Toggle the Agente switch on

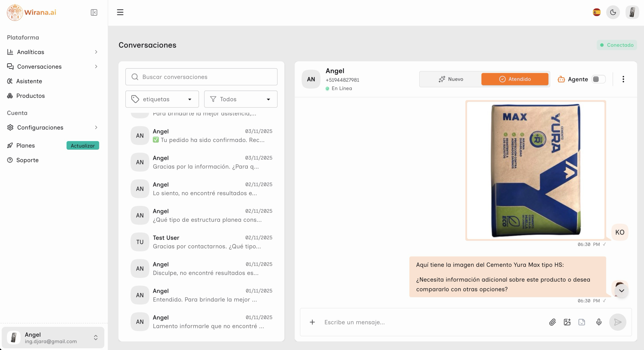coord(599,79)
